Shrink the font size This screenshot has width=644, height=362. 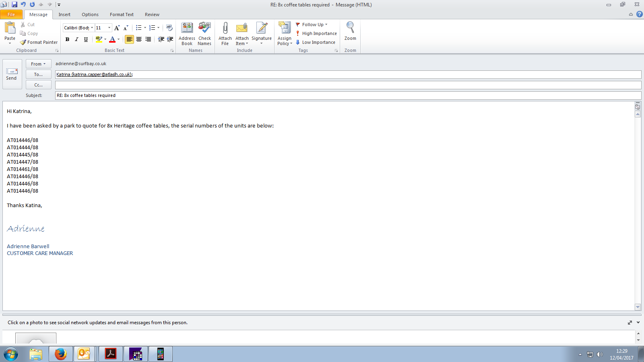click(x=126, y=28)
